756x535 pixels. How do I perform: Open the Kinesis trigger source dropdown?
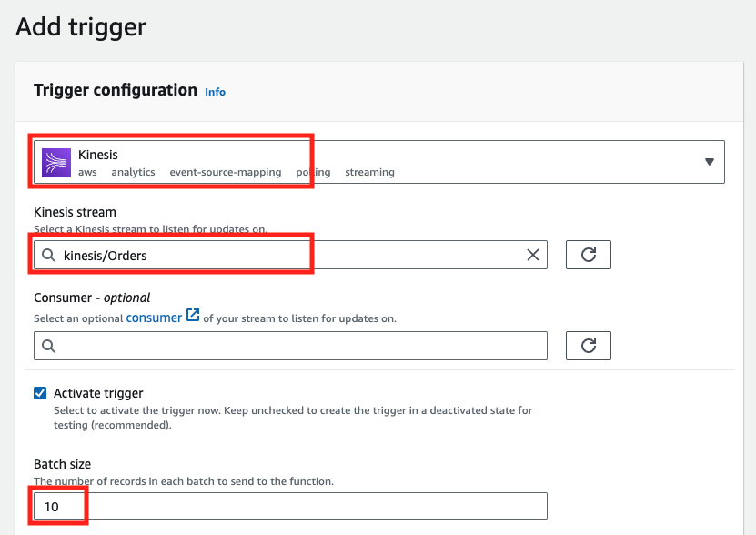click(x=379, y=162)
